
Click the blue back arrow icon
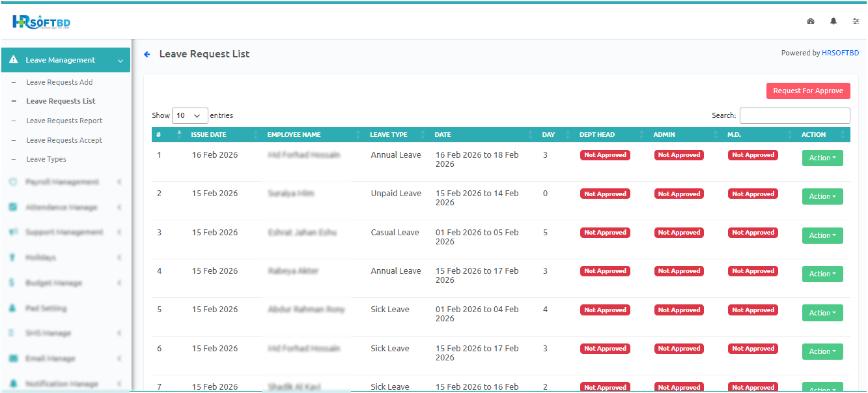click(x=147, y=54)
